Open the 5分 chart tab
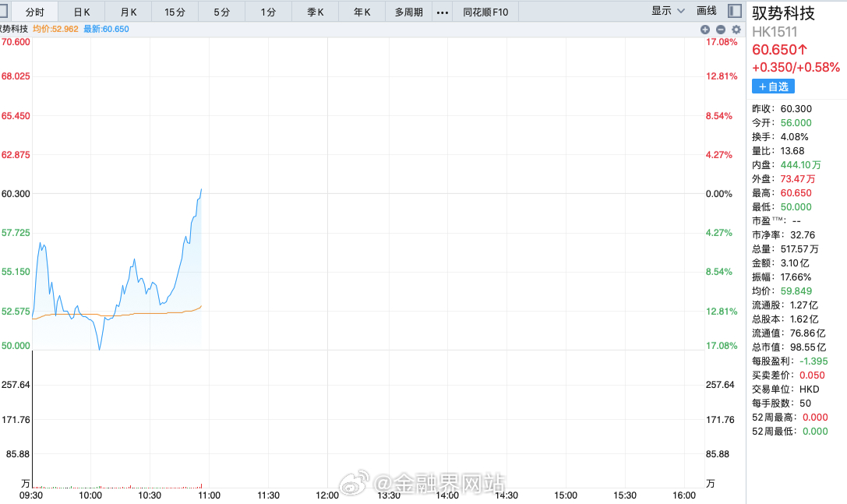Image resolution: width=847 pixels, height=504 pixels. pyautogui.click(x=221, y=12)
